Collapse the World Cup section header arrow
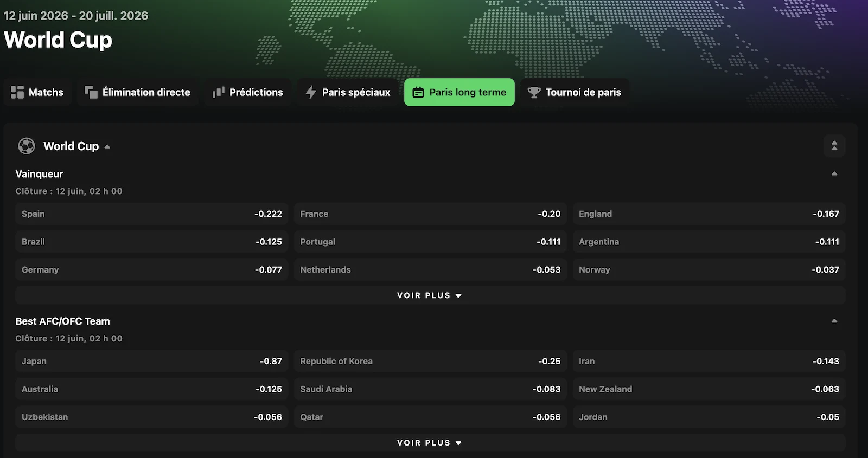Viewport: 868px width, 458px height. click(x=107, y=146)
